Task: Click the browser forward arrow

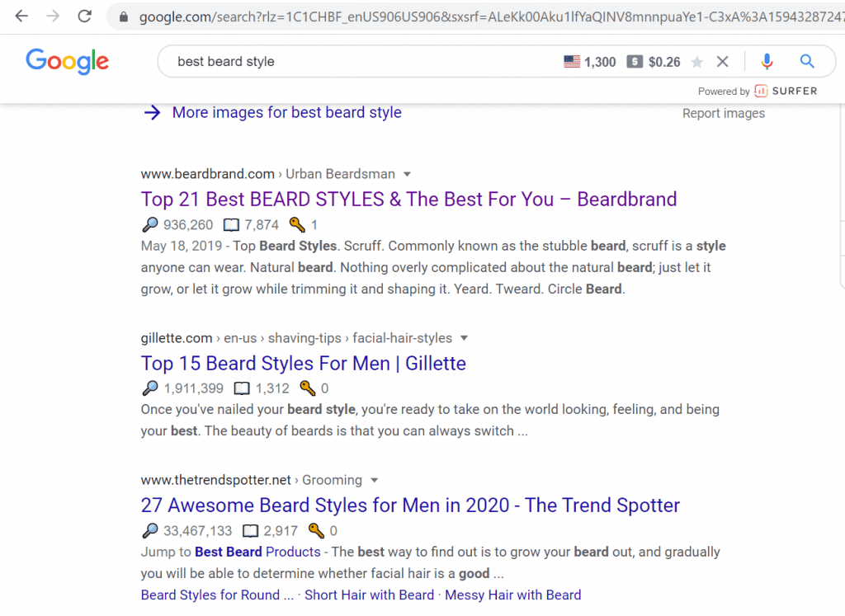Action: [53, 16]
